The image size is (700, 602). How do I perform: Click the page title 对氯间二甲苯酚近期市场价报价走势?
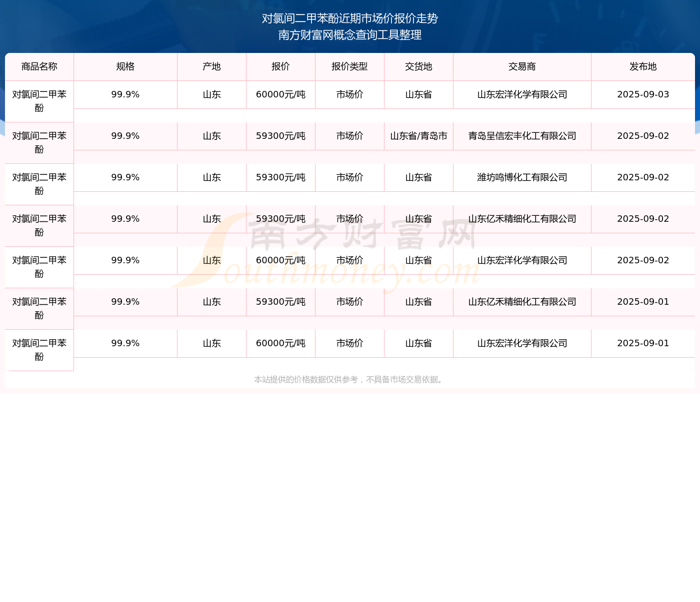coord(350,18)
